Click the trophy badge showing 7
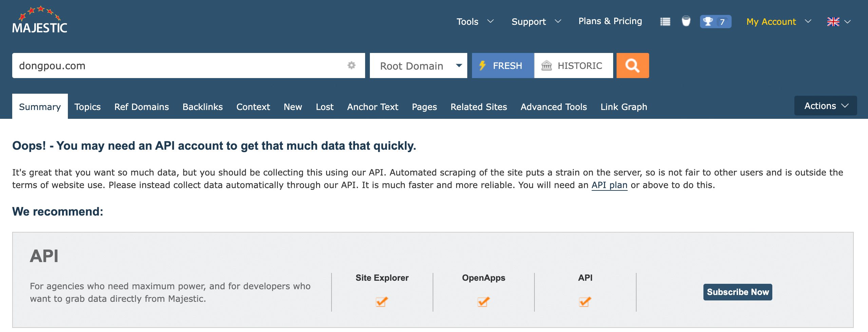868x332 pixels. [715, 22]
